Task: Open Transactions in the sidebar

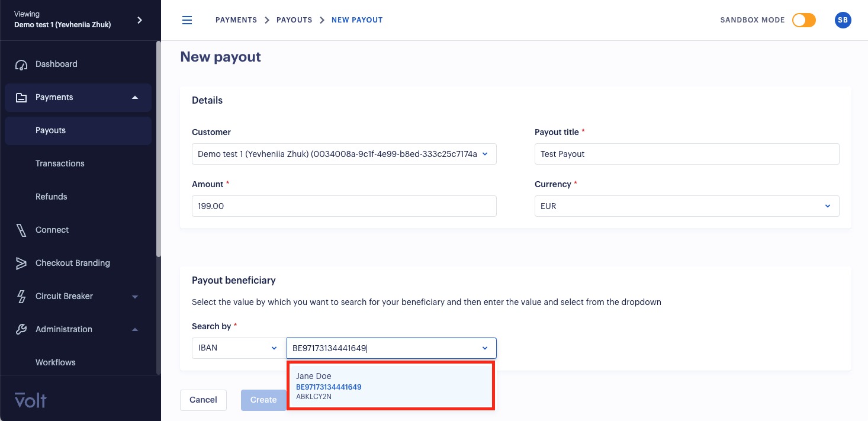Action: click(x=60, y=163)
